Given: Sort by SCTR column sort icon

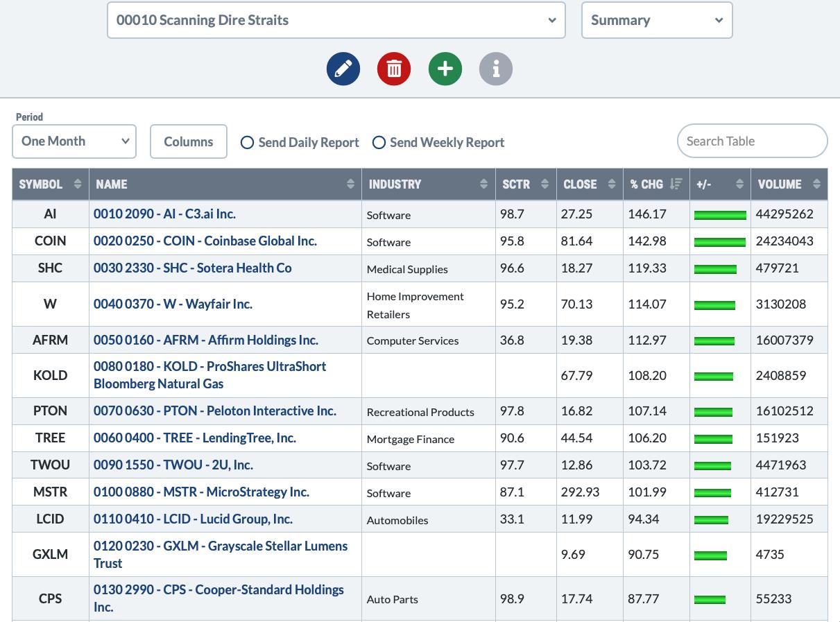Looking at the screenshot, I should pyautogui.click(x=545, y=184).
